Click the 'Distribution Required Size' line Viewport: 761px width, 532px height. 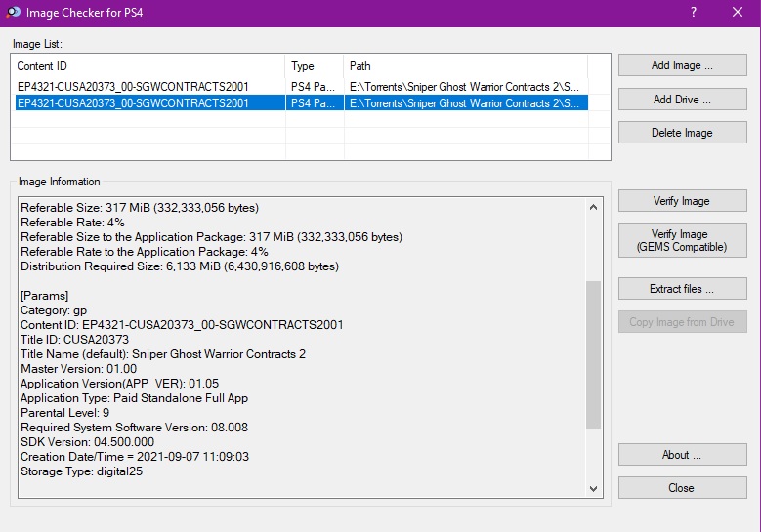[x=180, y=266]
